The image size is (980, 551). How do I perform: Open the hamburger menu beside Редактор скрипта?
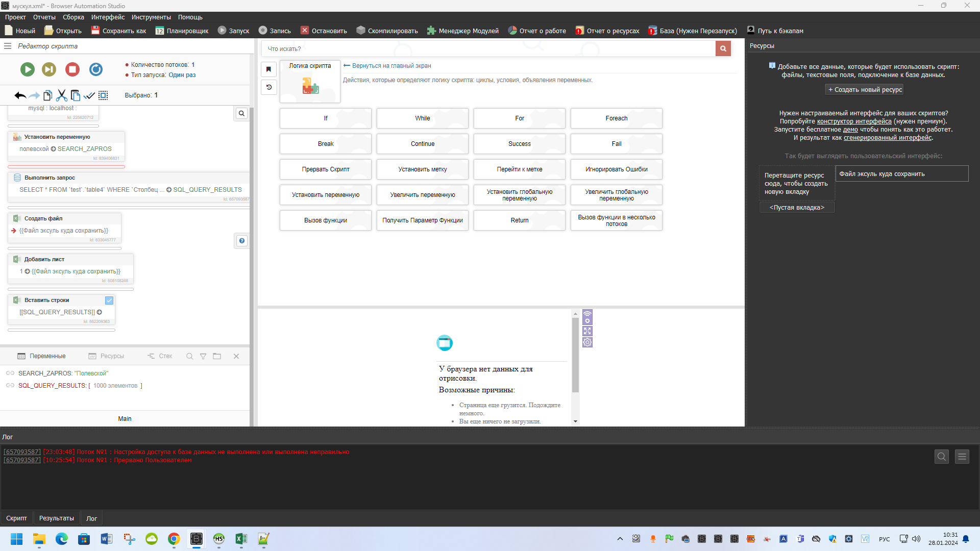8,46
